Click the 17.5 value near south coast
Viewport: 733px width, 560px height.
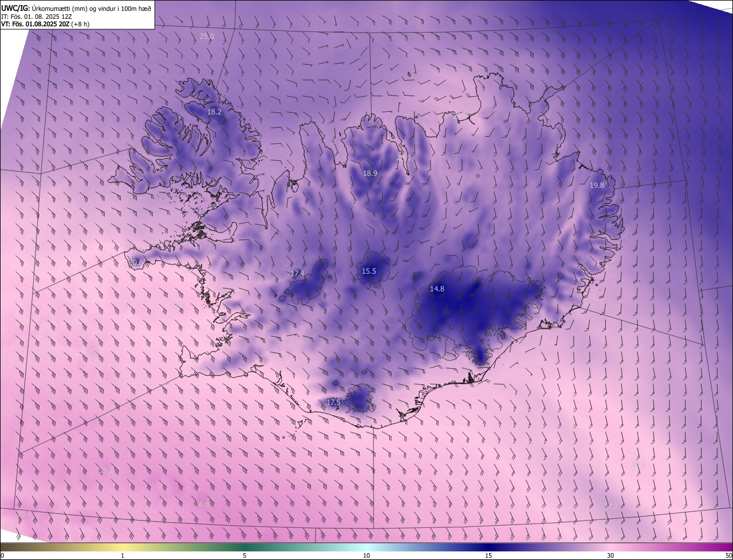pyautogui.click(x=333, y=403)
